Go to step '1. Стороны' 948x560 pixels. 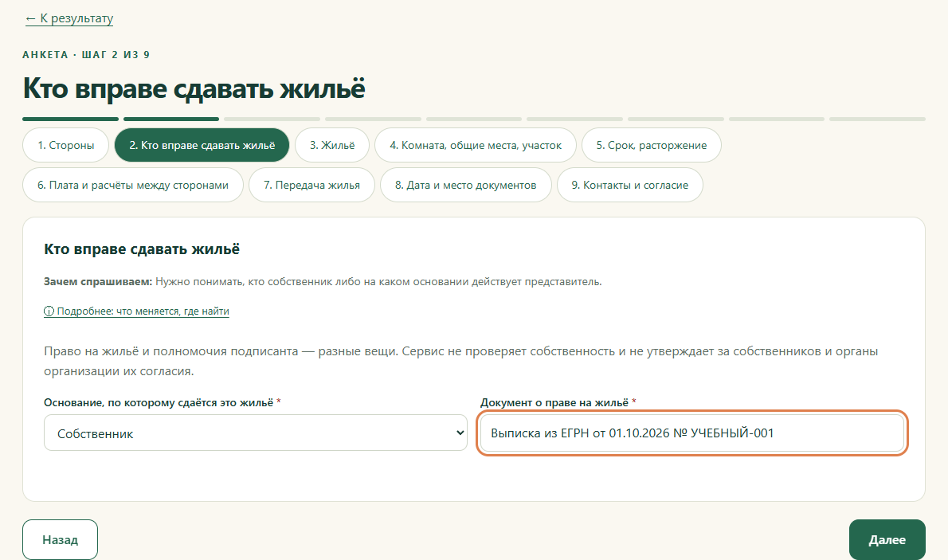(x=66, y=145)
